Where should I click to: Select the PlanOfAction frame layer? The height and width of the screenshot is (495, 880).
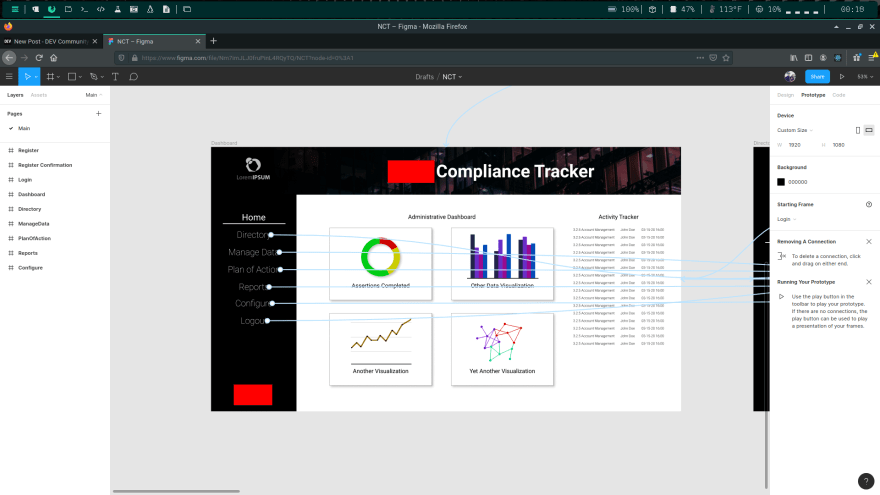coord(34,238)
